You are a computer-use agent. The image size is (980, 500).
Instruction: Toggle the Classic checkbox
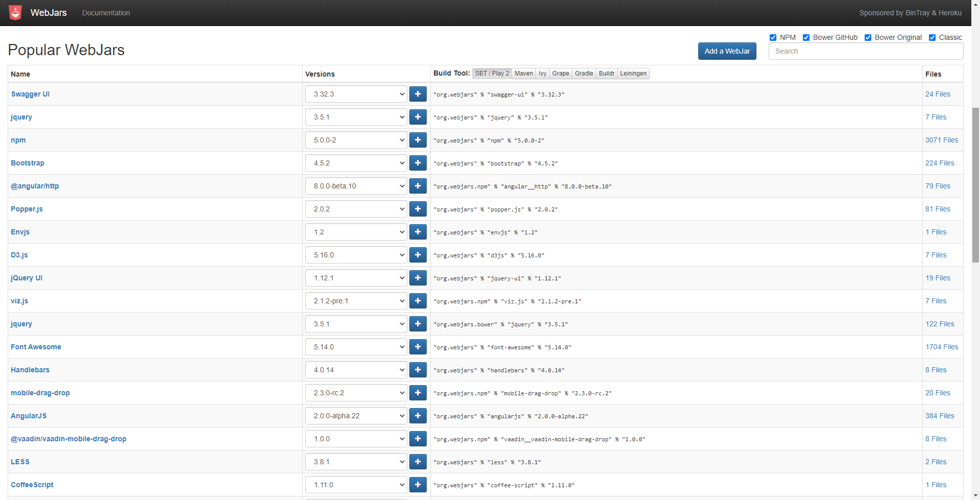click(x=932, y=37)
